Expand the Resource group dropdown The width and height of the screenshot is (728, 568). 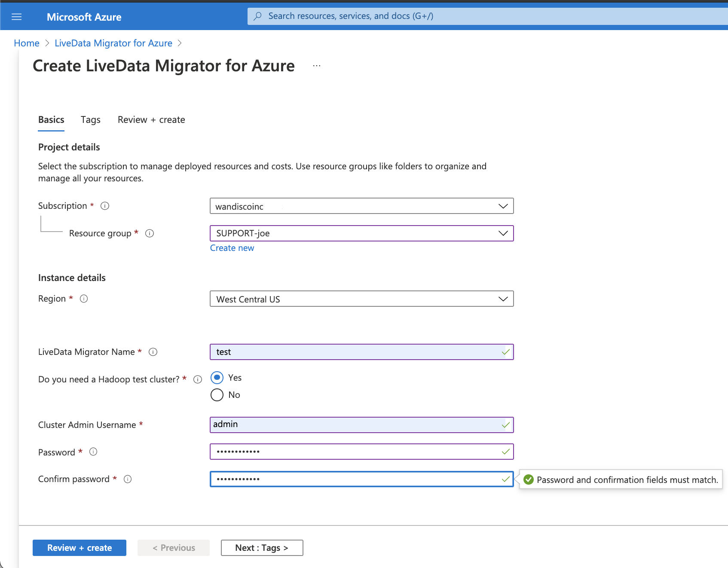503,233
